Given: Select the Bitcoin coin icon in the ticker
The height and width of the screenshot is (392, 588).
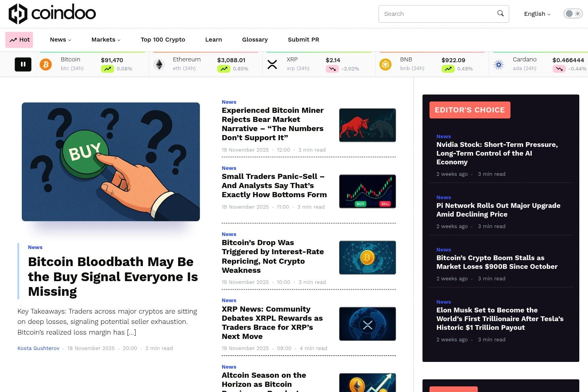Looking at the screenshot, I should tap(46, 64).
